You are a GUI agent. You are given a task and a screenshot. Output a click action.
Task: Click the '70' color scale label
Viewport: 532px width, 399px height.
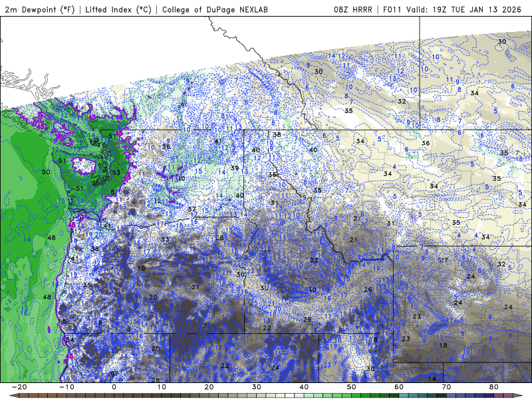pos(446,387)
